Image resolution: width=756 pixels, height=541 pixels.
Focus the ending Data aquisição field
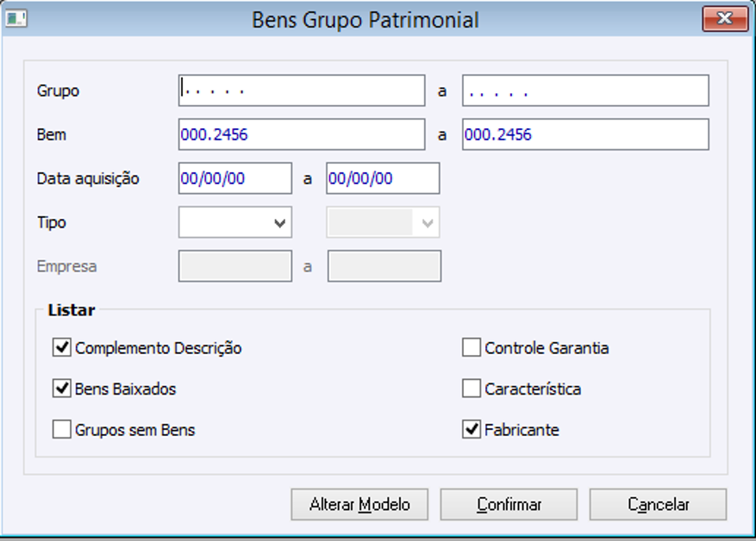383,178
